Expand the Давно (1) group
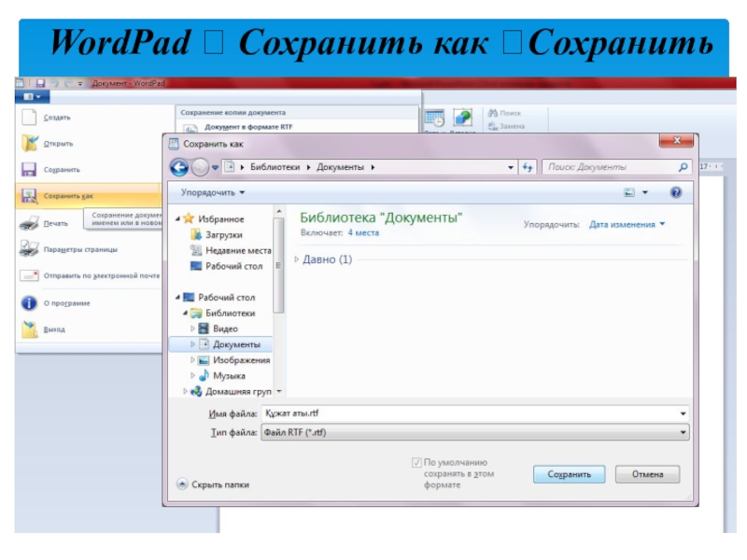The height and width of the screenshot is (560, 747). coord(296,259)
